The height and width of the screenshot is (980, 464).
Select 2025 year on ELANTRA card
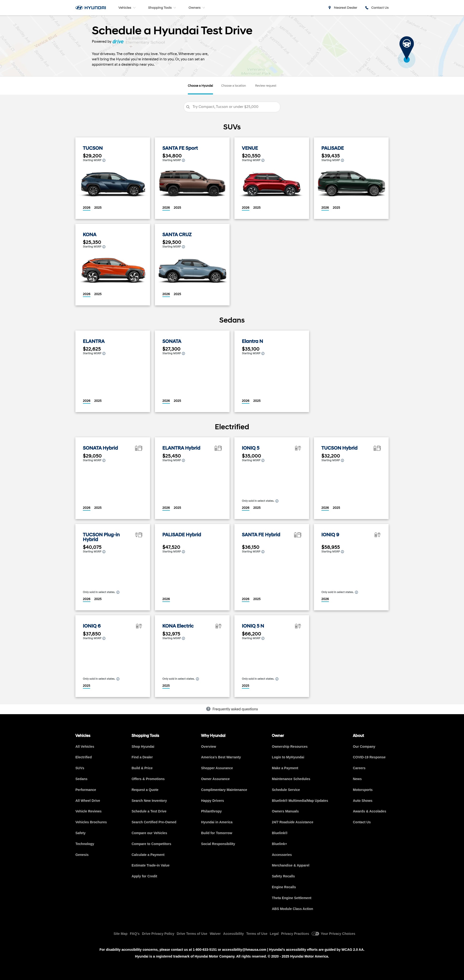pos(98,401)
